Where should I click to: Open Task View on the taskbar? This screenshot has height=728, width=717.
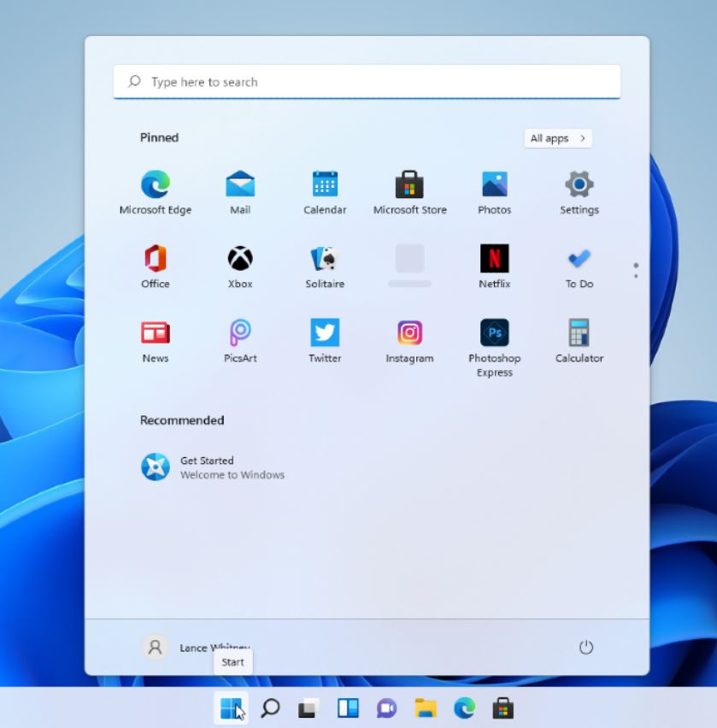click(309, 708)
